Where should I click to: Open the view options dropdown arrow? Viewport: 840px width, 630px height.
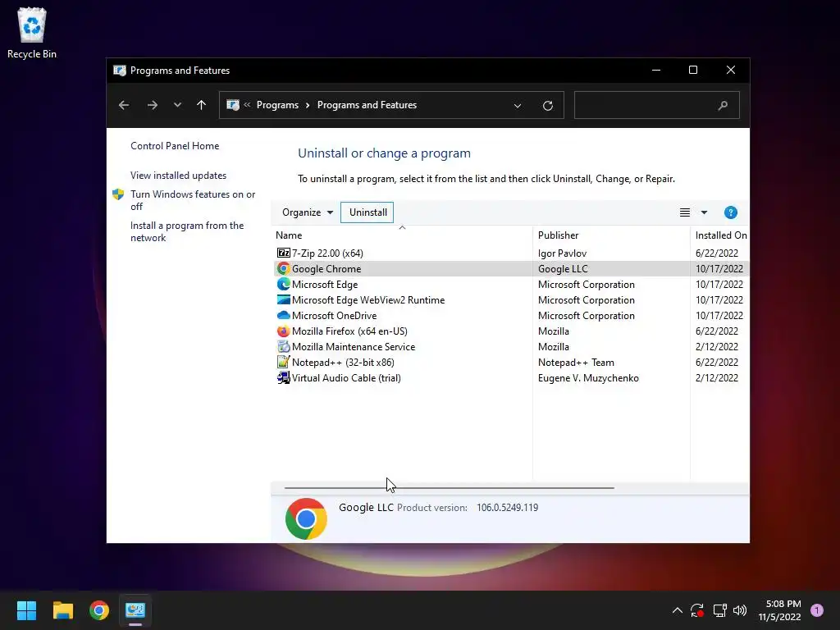704,212
